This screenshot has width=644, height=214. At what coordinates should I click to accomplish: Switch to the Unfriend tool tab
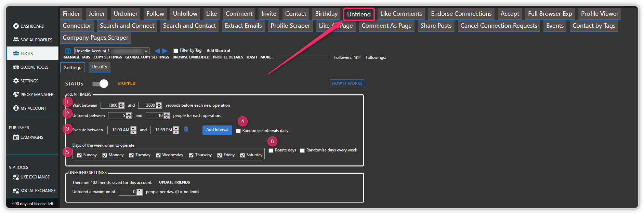click(x=359, y=14)
